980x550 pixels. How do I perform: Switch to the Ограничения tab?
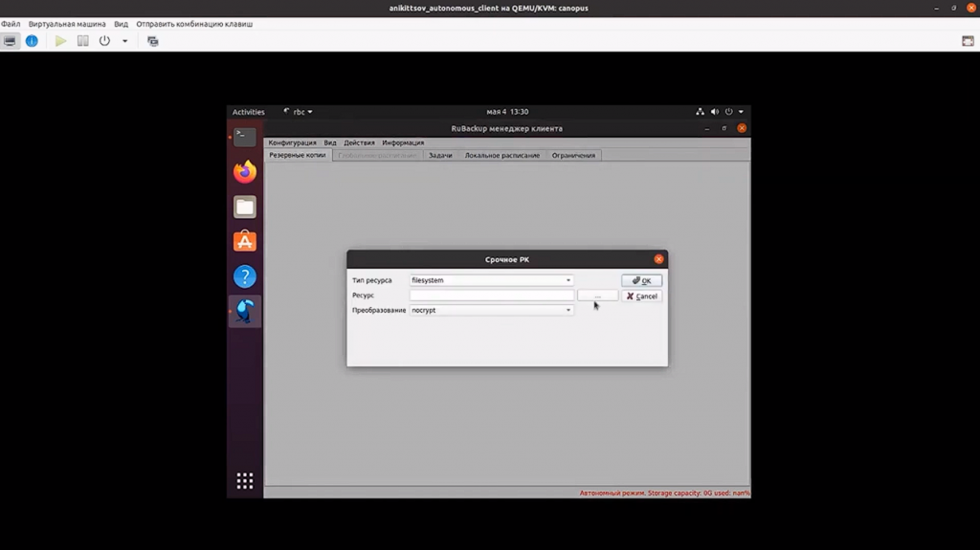pyautogui.click(x=574, y=155)
